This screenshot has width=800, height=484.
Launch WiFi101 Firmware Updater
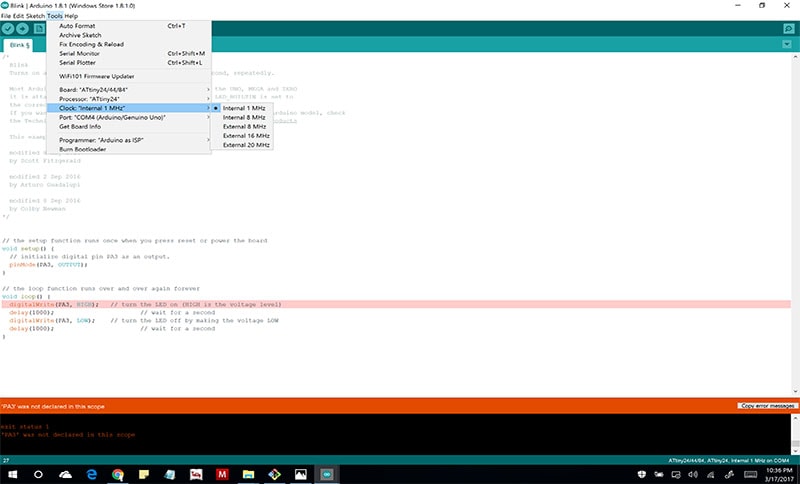point(129,76)
